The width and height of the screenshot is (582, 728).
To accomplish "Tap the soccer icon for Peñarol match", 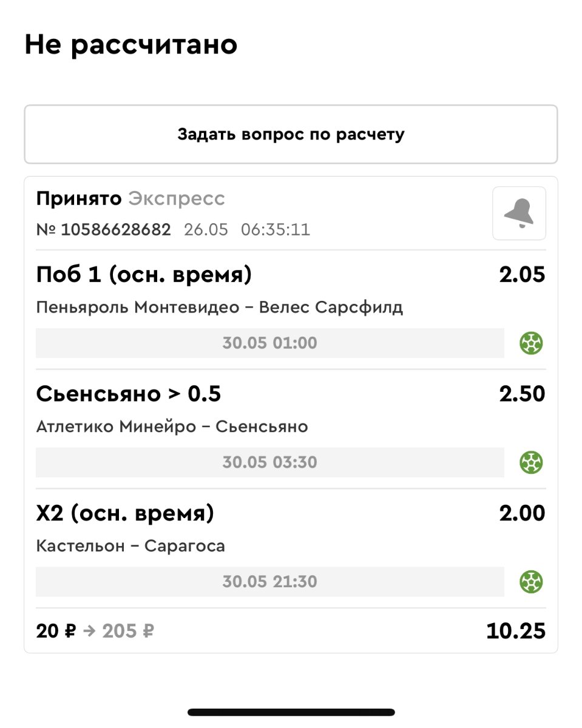I will [531, 343].
